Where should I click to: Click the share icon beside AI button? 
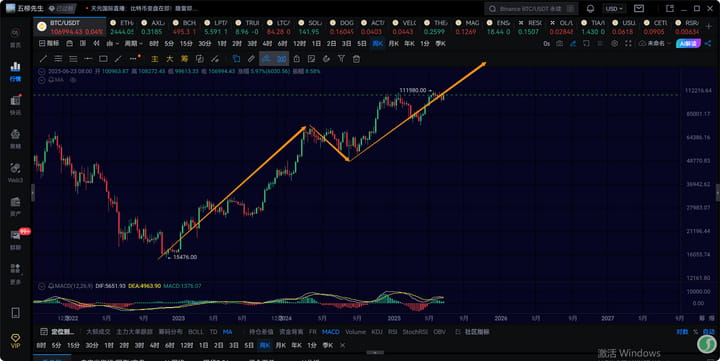(708, 44)
